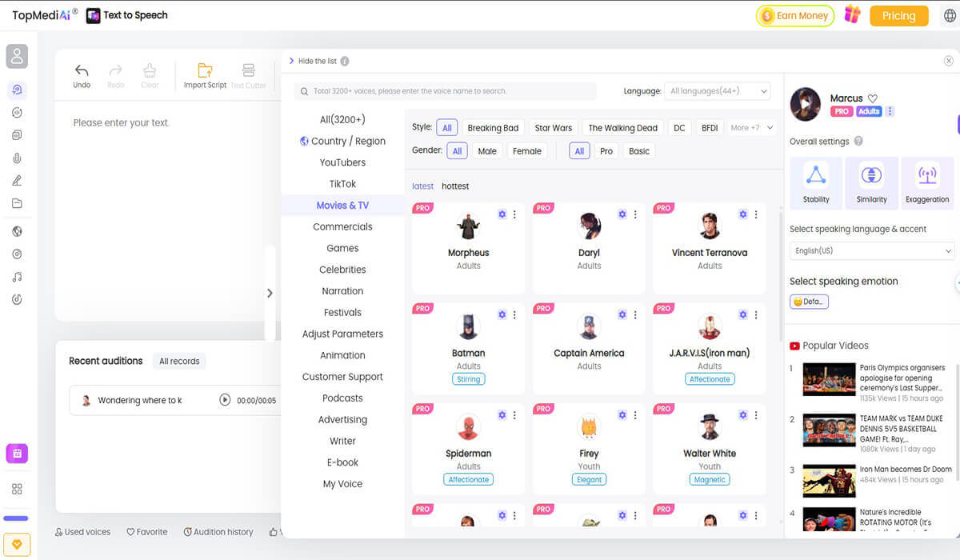Select the Exaggeration settings icon

click(x=927, y=174)
